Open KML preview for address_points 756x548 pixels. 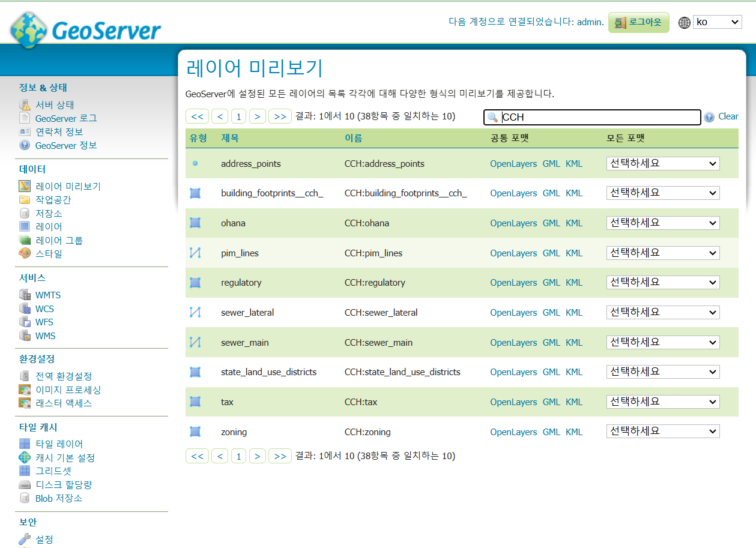tap(574, 163)
